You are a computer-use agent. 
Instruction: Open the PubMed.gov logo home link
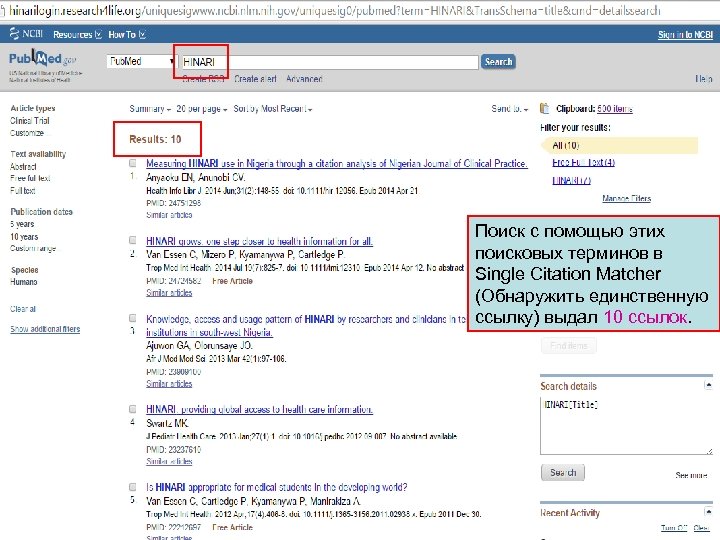(x=42, y=59)
